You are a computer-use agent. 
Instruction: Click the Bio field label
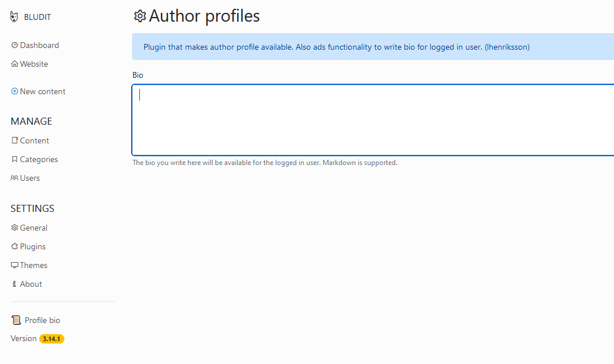(x=138, y=75)
